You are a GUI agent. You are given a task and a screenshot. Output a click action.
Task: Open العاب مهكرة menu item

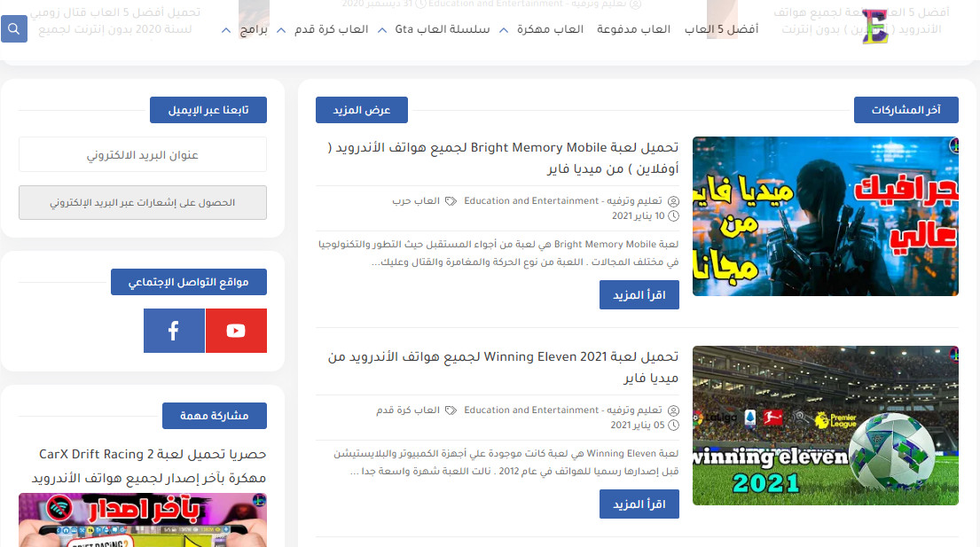pos(550,29)
